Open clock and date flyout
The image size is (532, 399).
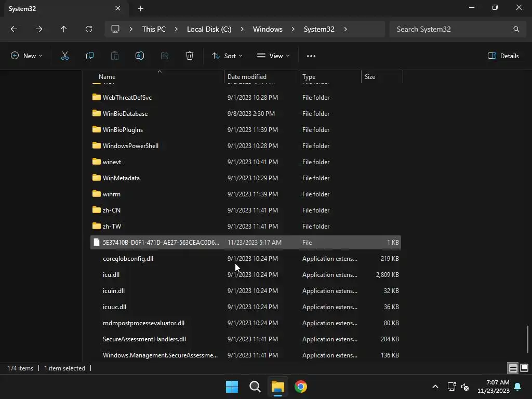tap(494, 387)
